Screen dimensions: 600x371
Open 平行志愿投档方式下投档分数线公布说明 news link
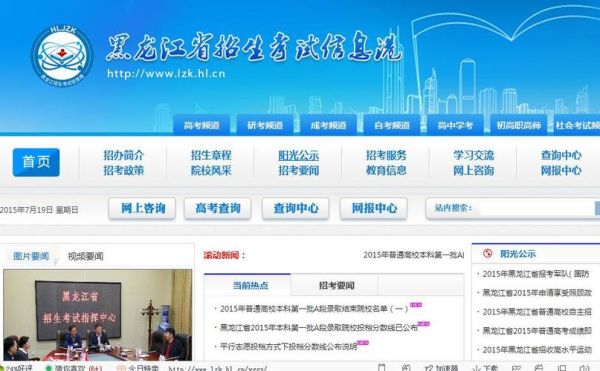(289, 347)
